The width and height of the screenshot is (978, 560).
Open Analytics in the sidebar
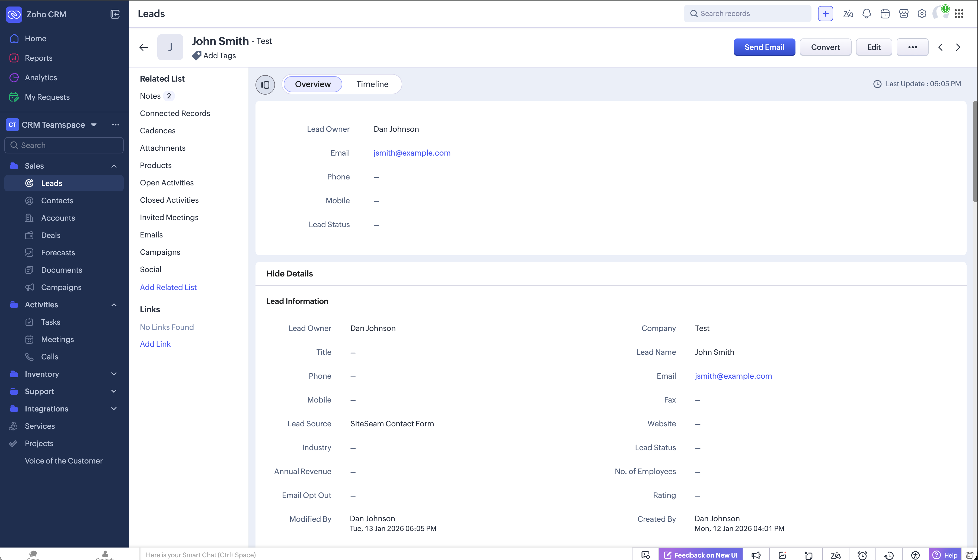(41, 77)
